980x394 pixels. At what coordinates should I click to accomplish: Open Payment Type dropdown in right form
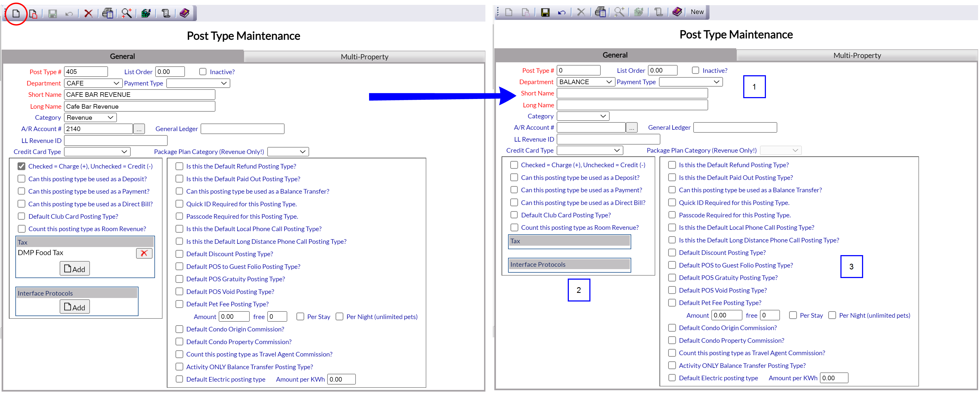[691, 82]
